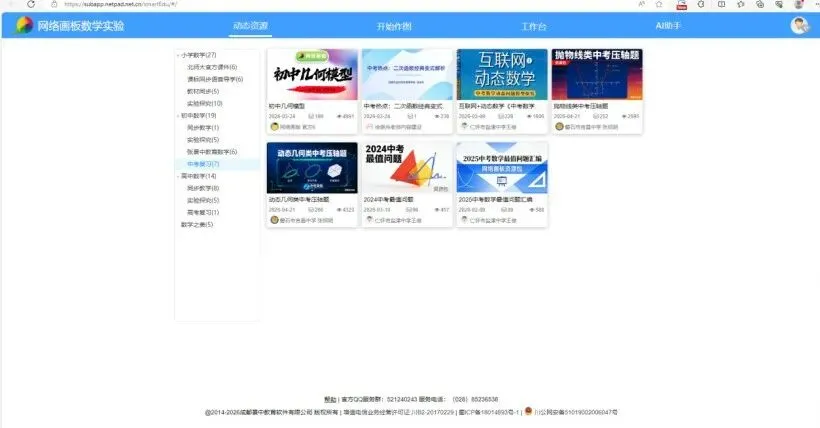Open split screen browser icon

[722, 4]
